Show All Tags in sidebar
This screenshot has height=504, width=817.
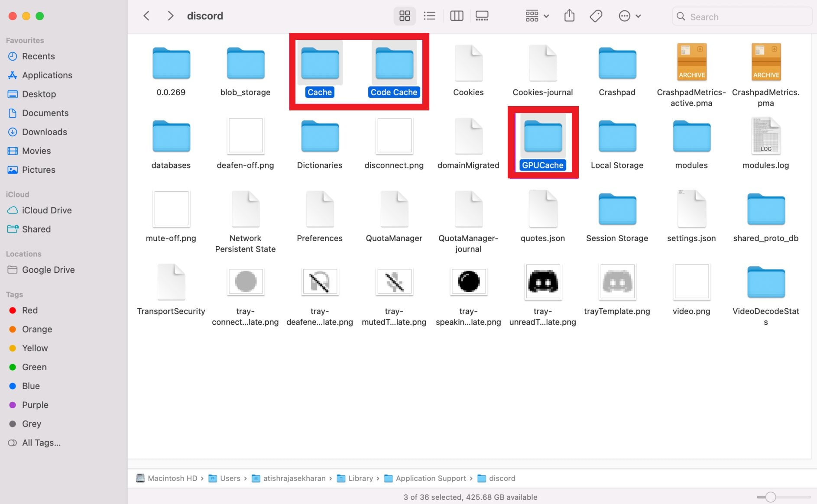(x=41, y=443)
